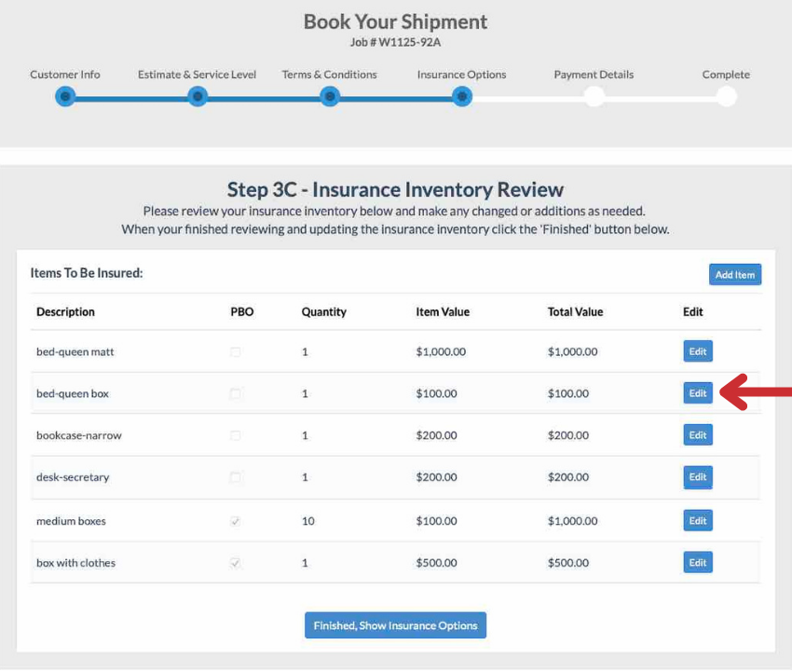
Task: Jump to Terms & Conditions step
Action: (x=330, y=97)
